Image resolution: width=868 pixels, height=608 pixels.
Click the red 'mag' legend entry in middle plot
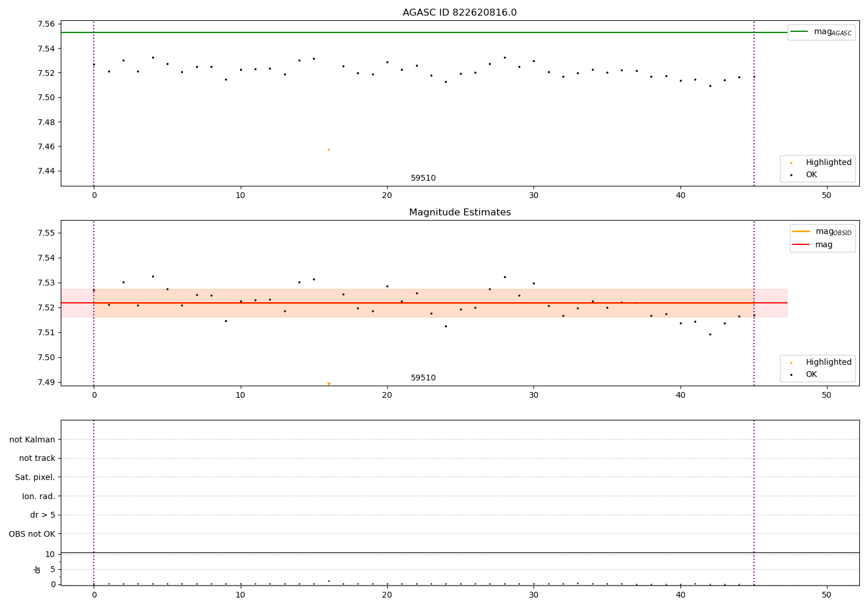813,245
